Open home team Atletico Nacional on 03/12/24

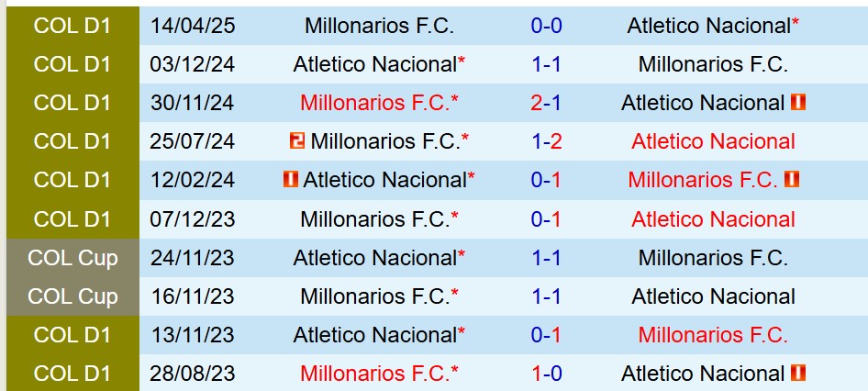click(374, 64)
